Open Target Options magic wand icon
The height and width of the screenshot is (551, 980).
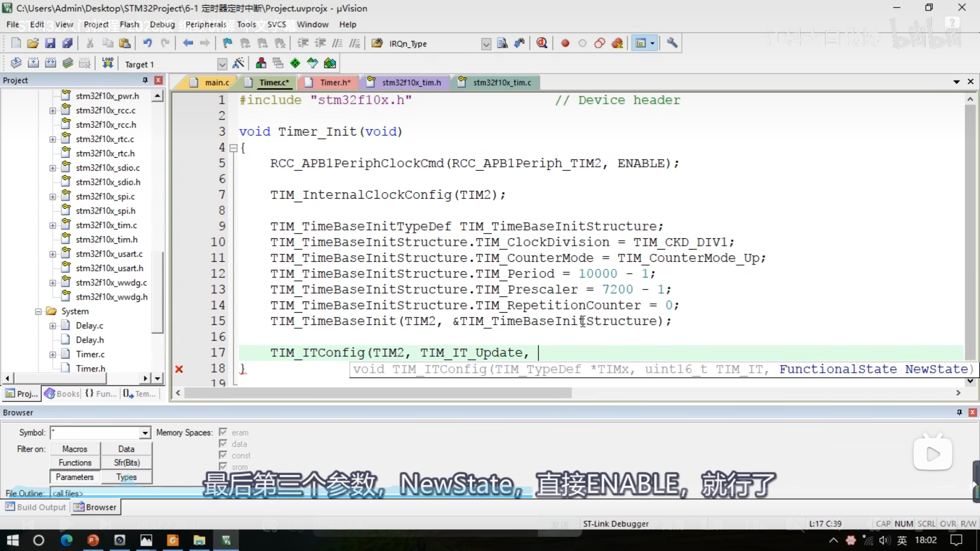(238, 64)
